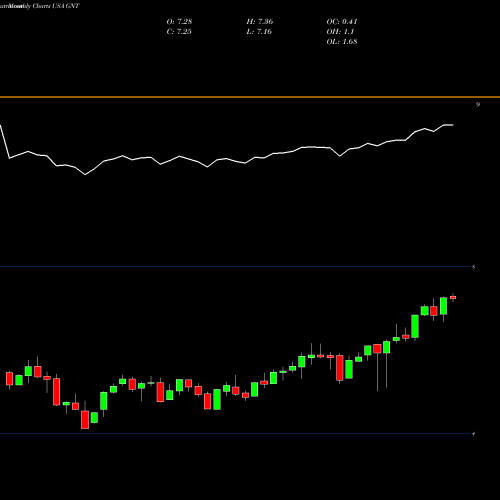The image size is (500, 500).
Task: Click the 'L: 7.16' low price value
Action: coord(259,32)
